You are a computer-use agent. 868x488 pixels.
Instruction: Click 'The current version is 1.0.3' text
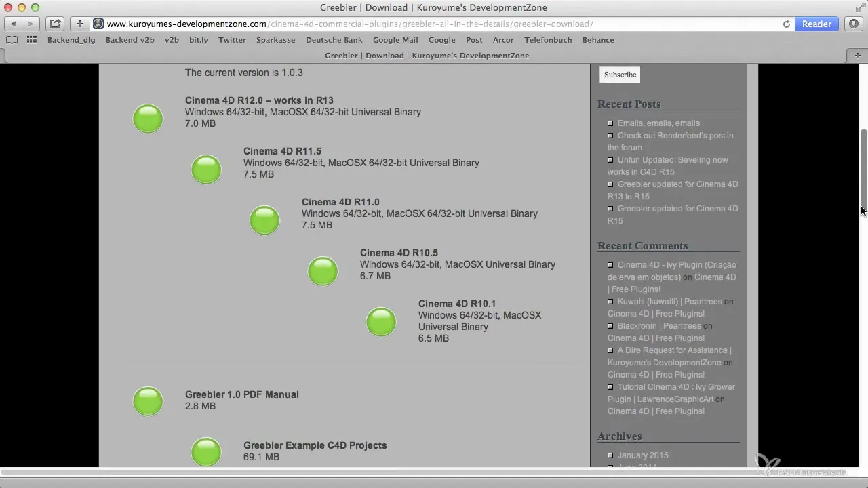[x=244, y=73]
